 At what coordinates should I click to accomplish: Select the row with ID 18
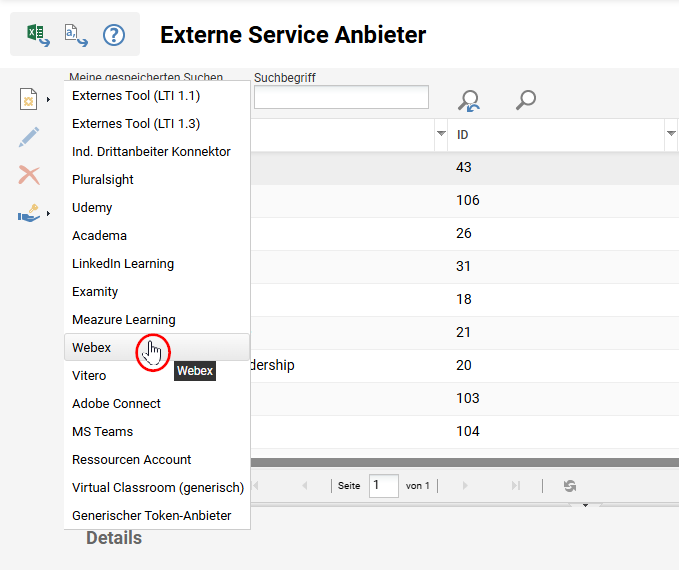pos(464,299)
